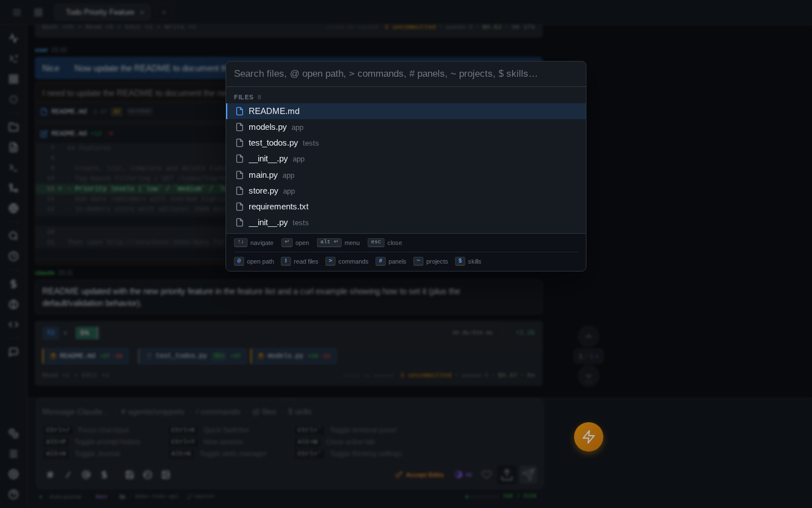The width and height of the screenshot is (812, 508).
Task: Click the chevron-up button right of the chat
Action: pyautogui.click(x=589, y=336)
